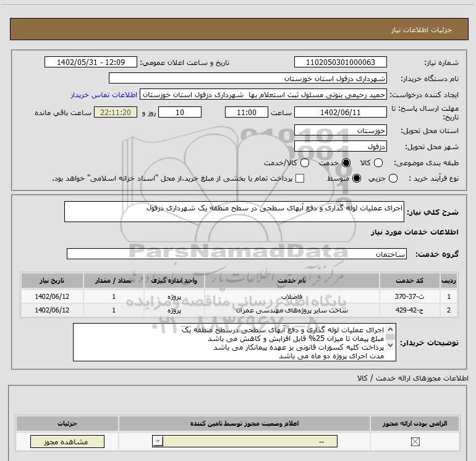Click the delivery city field دزفول

click(340, 147)
